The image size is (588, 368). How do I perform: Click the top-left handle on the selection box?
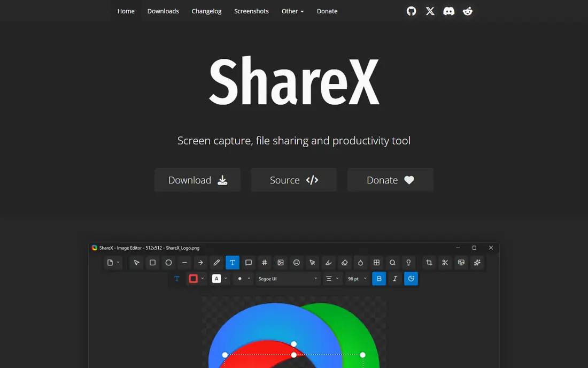click(x=225, y=355)
